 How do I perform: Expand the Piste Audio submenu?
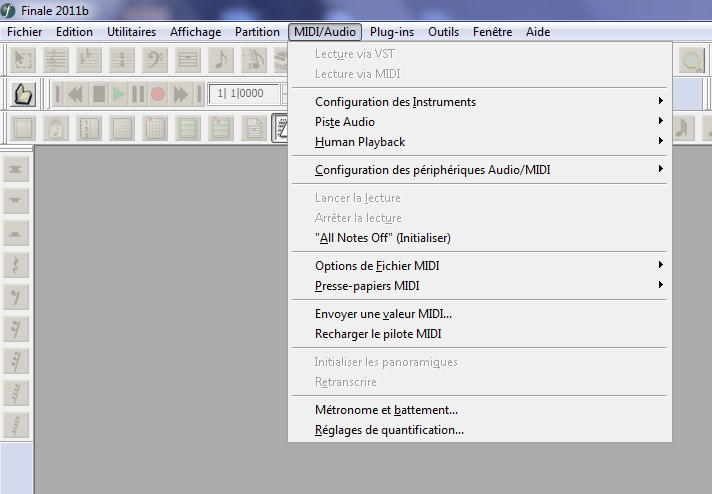point(480,121)
